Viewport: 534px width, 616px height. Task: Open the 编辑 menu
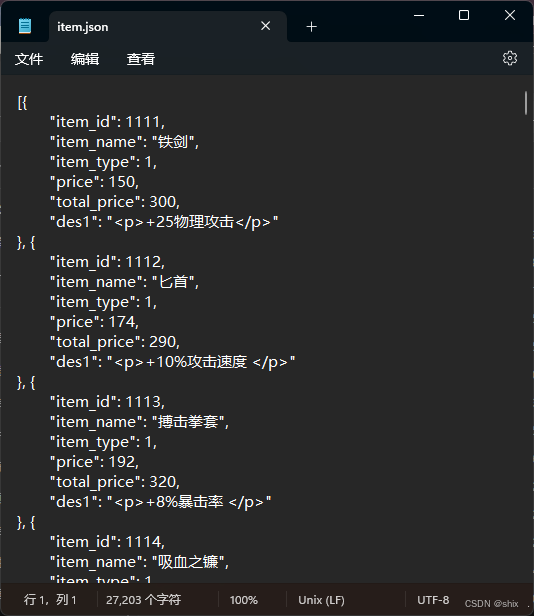tap(85, 59)
